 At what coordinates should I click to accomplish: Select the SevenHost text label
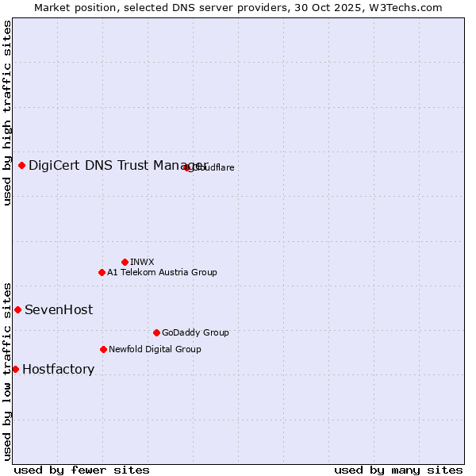59,309
